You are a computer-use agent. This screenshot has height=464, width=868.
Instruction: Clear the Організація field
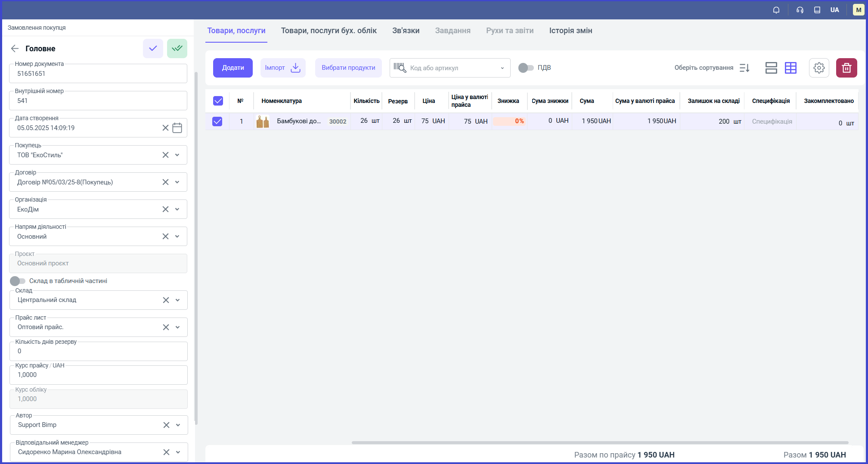point(165,209)
